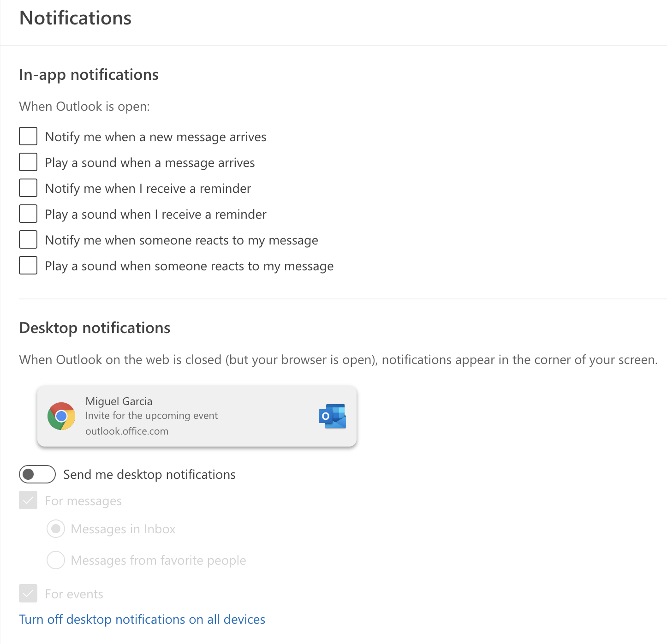Viewport: 667px width, 644px height.
Task: Click the Outlook icon in notification preview
Action: (332, 416)
